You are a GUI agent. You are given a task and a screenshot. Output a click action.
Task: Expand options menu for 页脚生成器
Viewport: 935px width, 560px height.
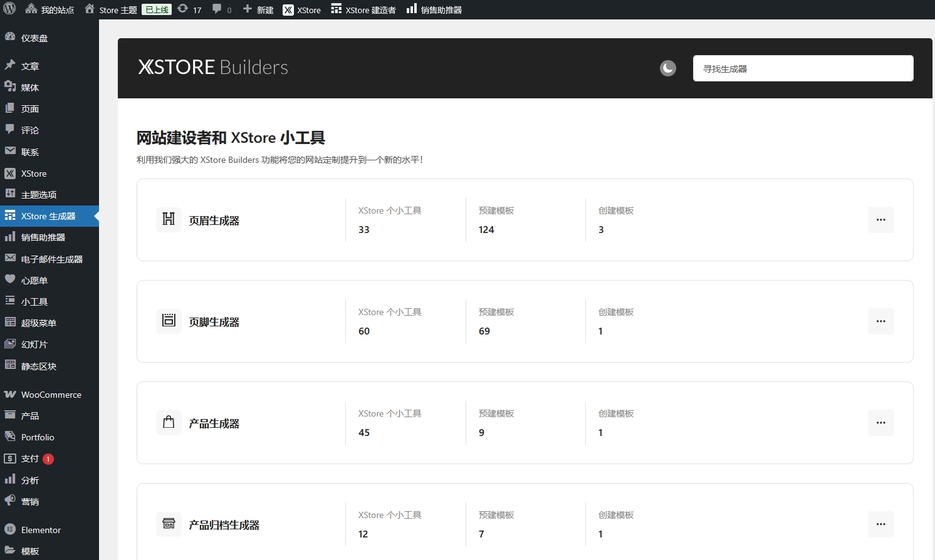click(881, 321)
